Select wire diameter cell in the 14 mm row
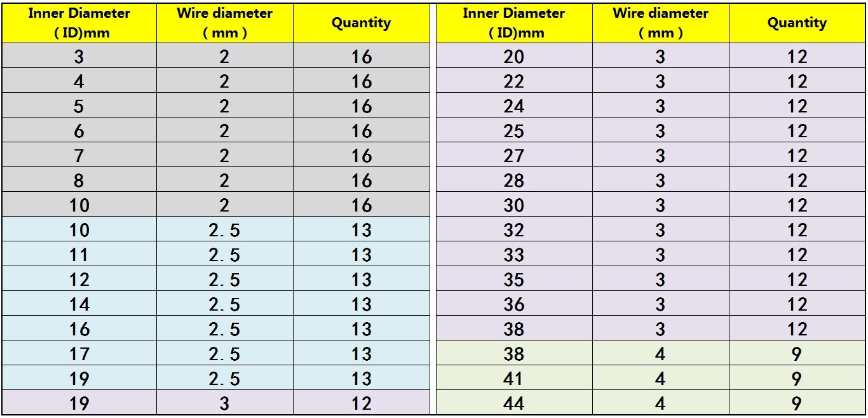The width and height of the screenshot is (868, 418). (224, 304)
